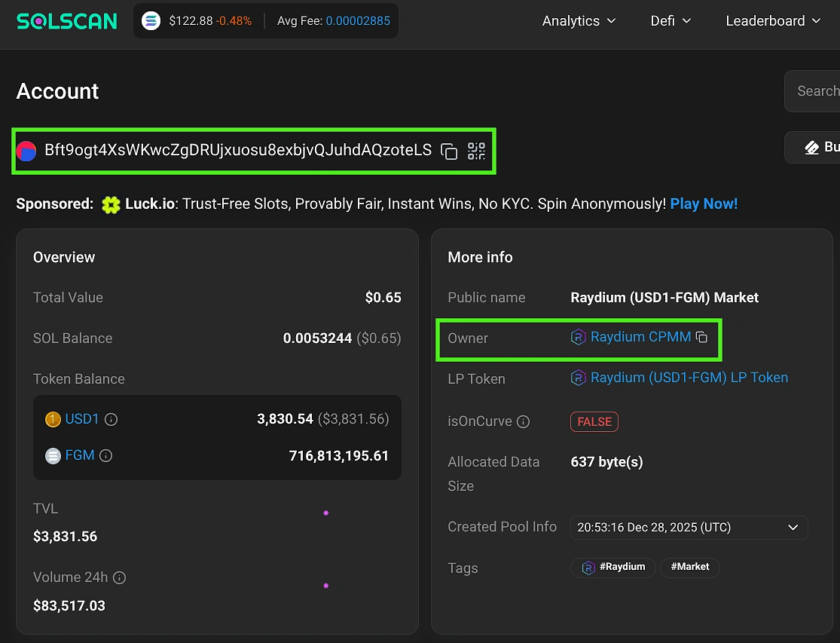The height and width of the screenshot is (643, 840).
Task: Open the Leaderboard menu
Action: coord(772,20)
